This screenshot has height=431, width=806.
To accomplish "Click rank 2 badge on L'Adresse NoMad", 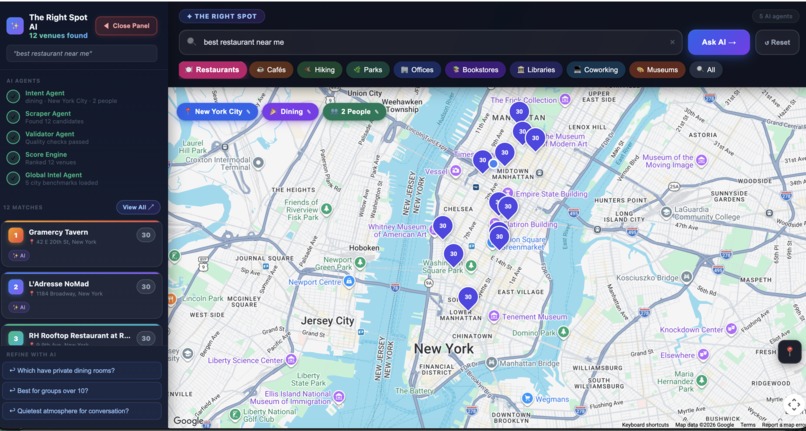I will [16, 287].
